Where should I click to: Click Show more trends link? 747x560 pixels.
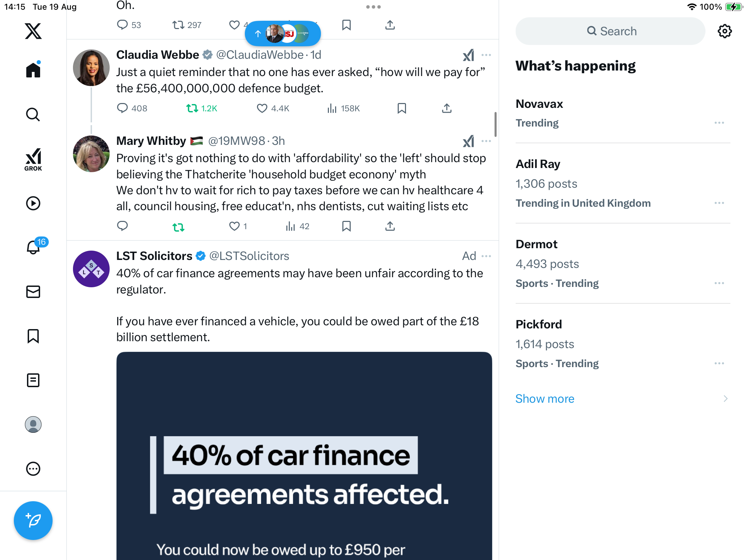pos(545,399)
